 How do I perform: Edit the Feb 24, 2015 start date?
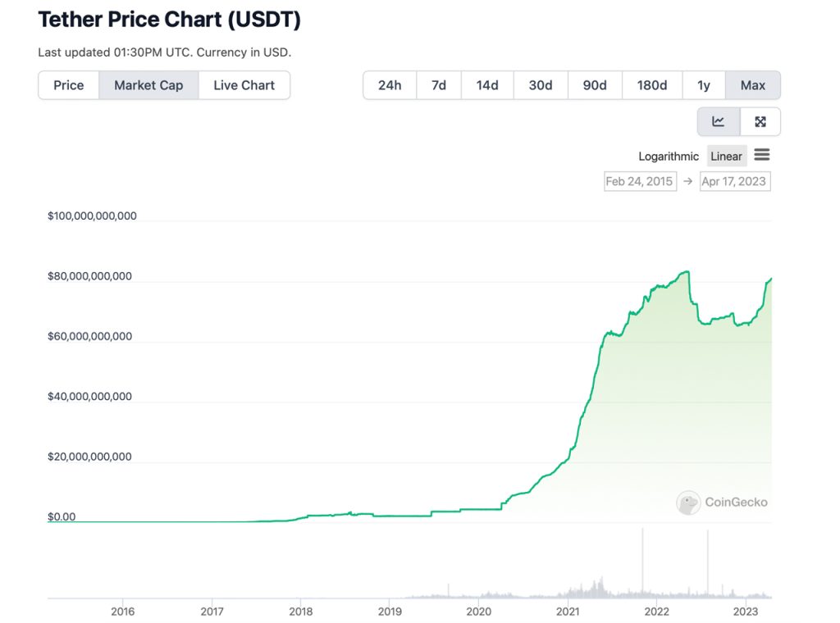point(640,181)
